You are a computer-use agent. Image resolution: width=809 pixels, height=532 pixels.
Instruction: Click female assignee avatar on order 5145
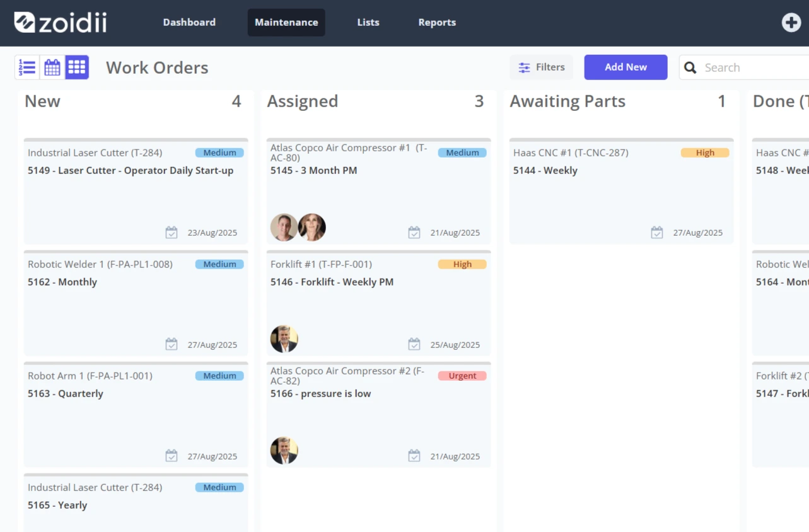[312, 228]
